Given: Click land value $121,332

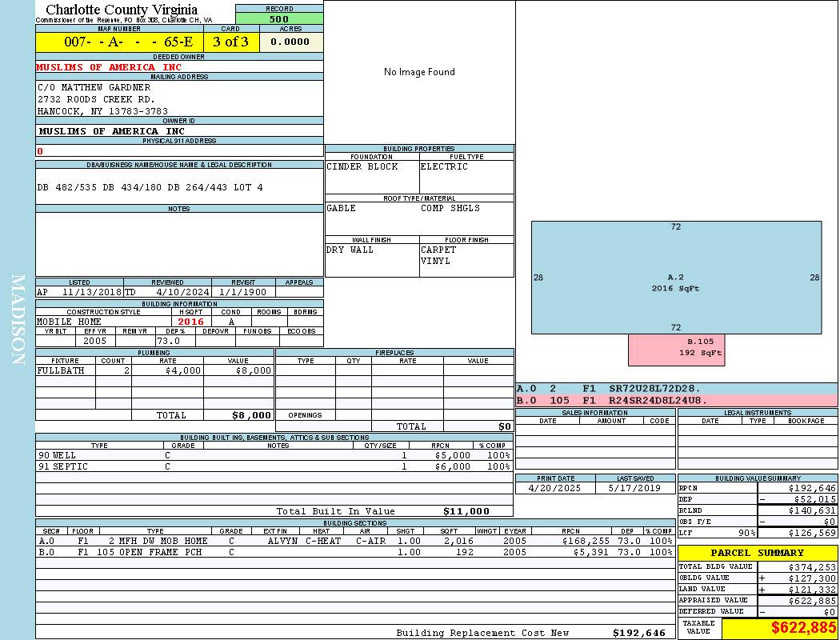Looking at the screenshot, I should pyautogui.click(x=812, y=590).
